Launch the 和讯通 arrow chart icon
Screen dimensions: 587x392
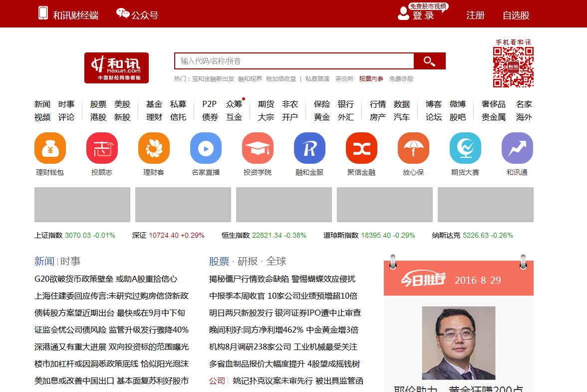pos(517,148)
